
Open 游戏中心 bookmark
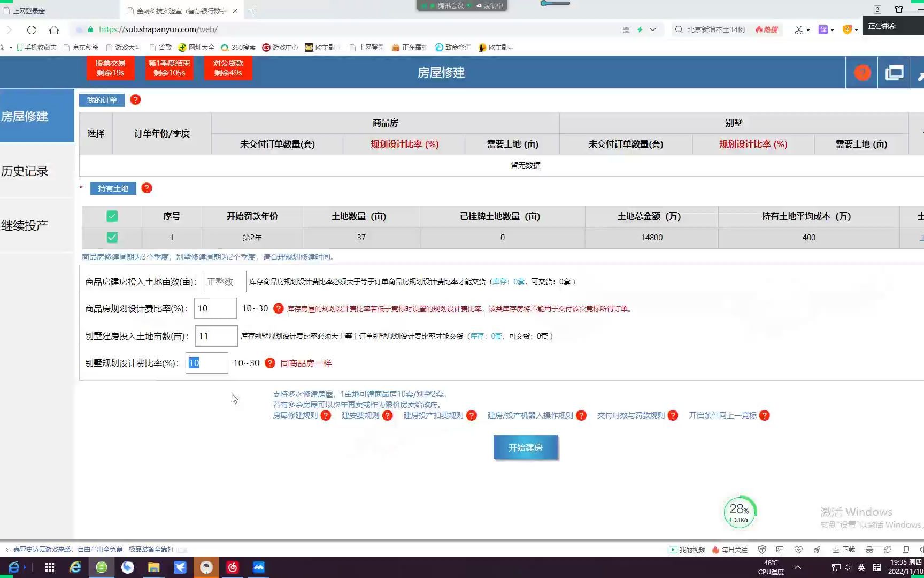click(x=280, y=48)
